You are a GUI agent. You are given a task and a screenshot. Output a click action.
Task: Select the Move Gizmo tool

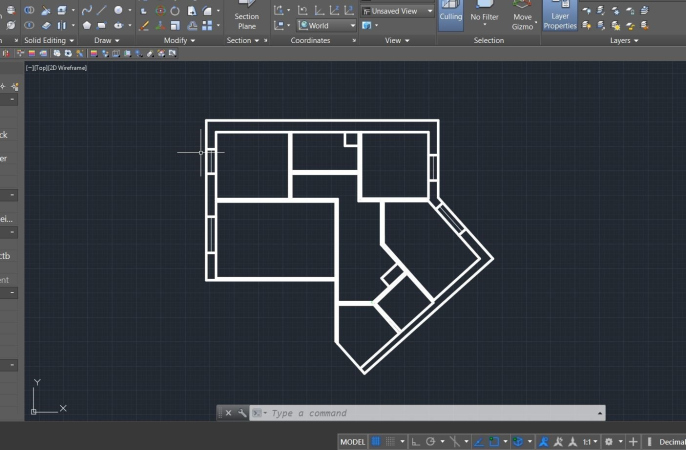522,17
